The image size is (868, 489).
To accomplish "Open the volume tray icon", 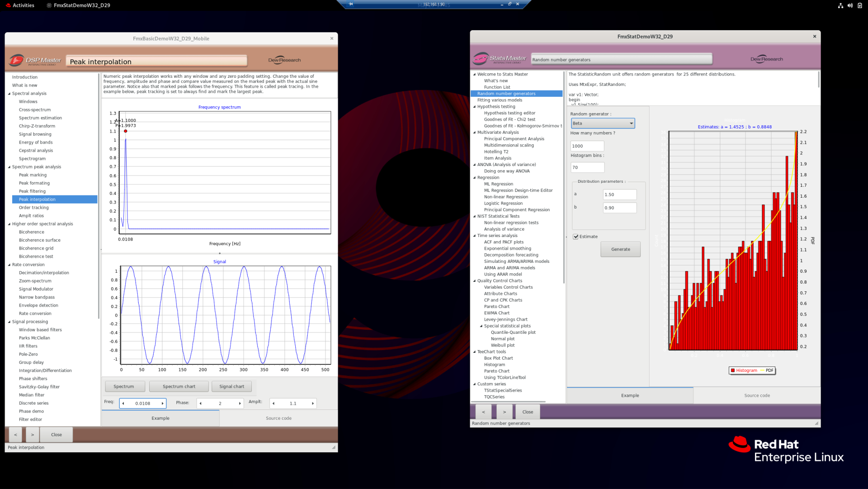I will point(850,5).
